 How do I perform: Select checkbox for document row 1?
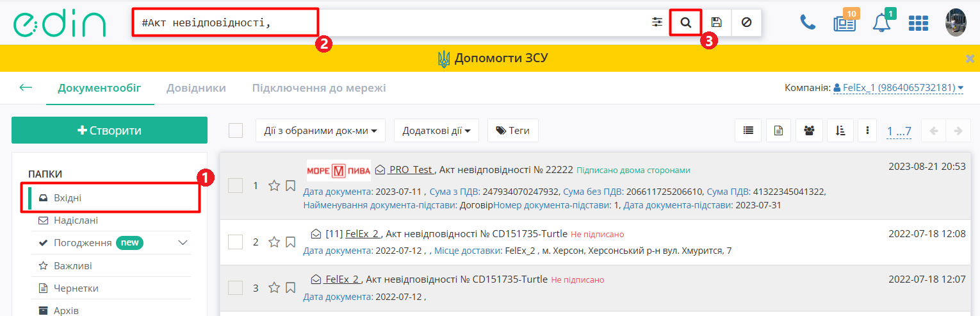(x=236, y=186)
